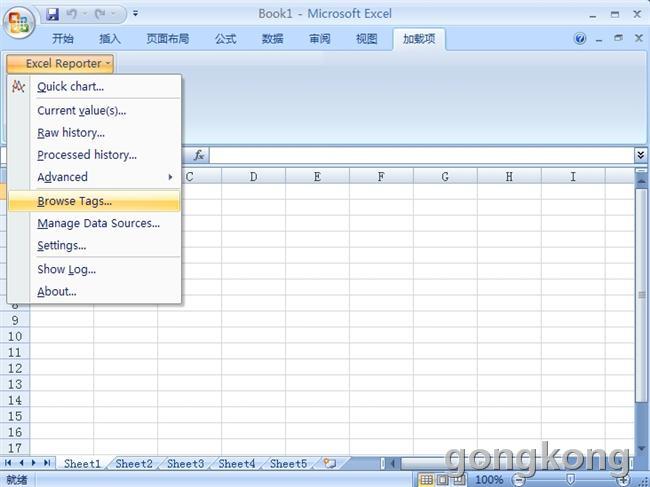Select column D header
Image resolution: width=650 pixels, height=487 pixels.
(x=253, y=177)
